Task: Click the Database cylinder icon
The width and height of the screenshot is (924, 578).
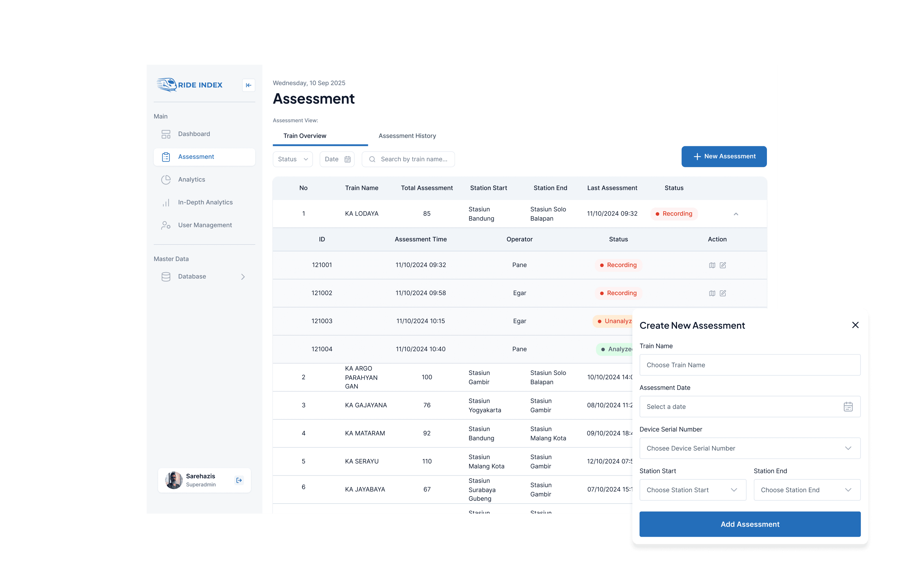Action: 166,277
